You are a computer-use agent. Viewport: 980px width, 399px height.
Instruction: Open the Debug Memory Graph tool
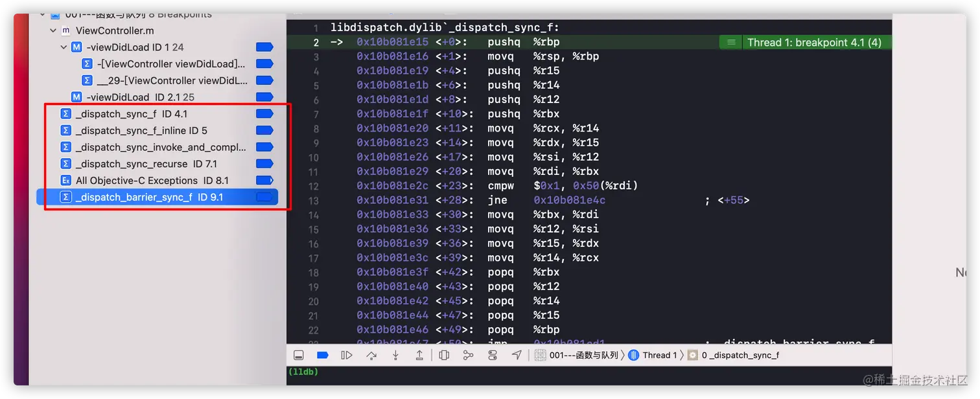coord(468,355)
